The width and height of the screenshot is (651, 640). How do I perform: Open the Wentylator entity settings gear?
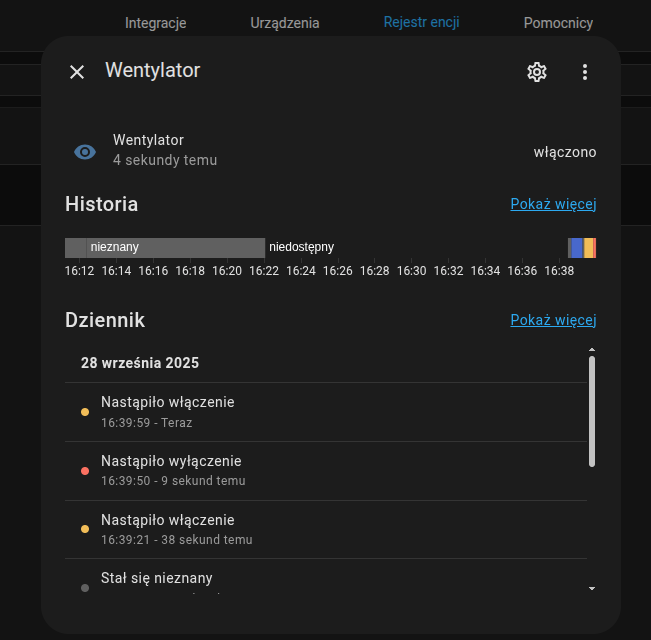tap(537, 72)
